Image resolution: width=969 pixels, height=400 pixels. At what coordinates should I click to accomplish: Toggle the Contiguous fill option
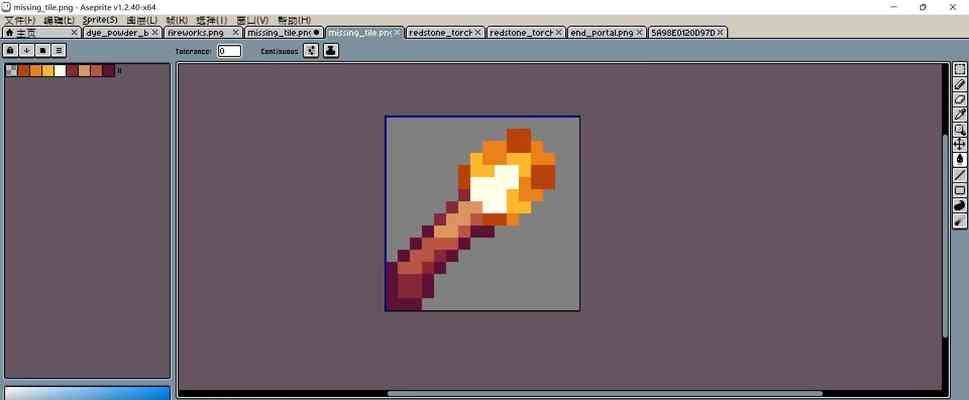coord(311,51)
